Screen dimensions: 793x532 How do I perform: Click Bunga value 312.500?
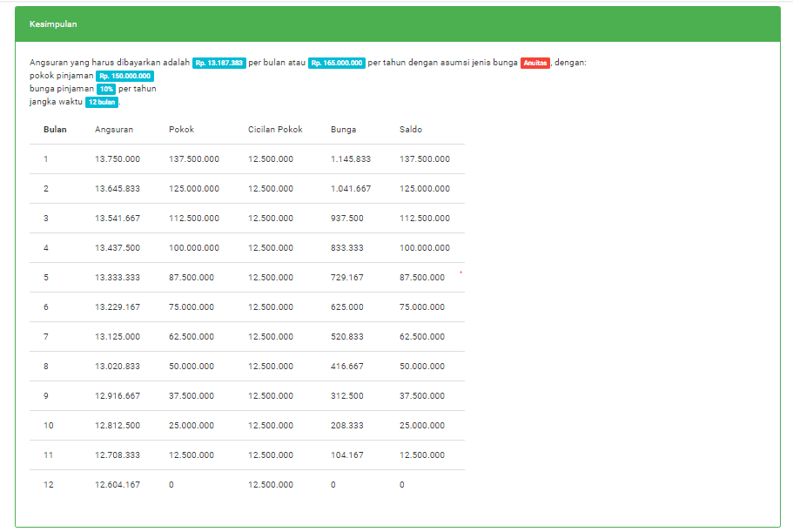pos(347,396)
